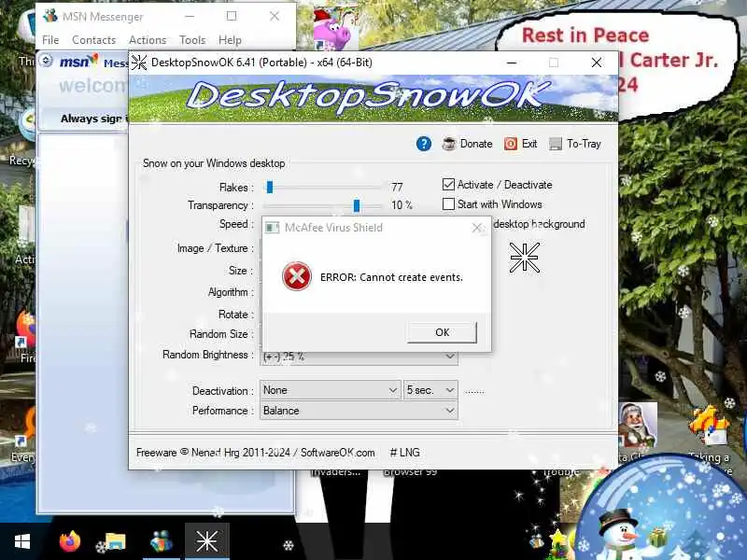
Task: Toggle Activate / Deactivate checkbox
Action: (448, 184)
